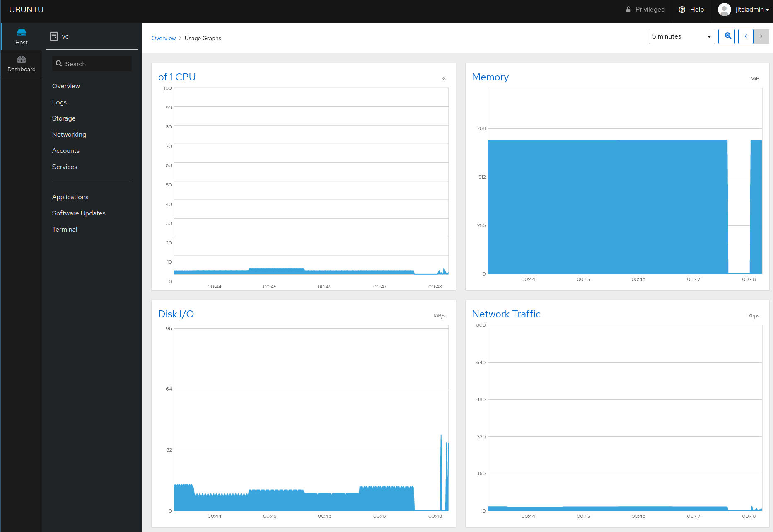773x532 pixels.
Task: Click the Network Traffic graph area
Action: (625, 418)
